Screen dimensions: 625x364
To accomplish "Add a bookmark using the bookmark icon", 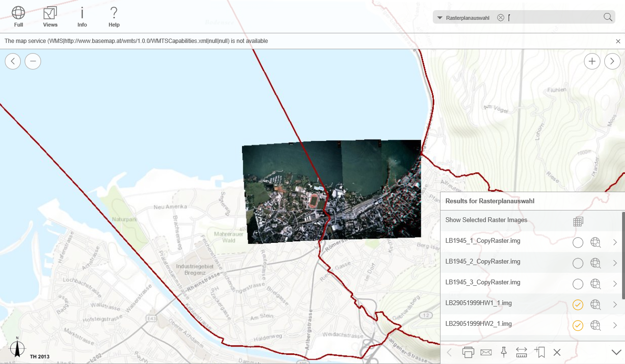I will pos(540,352).
